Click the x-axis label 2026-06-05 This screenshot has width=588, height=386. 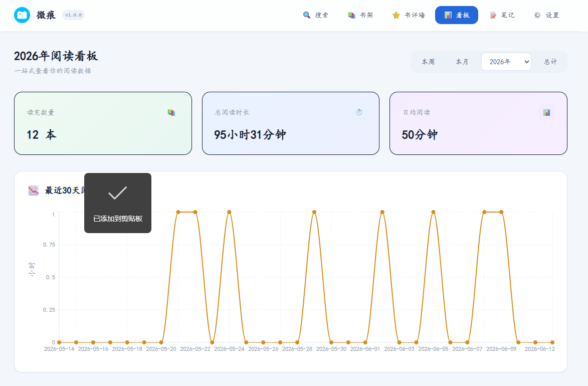pos(433,349)
